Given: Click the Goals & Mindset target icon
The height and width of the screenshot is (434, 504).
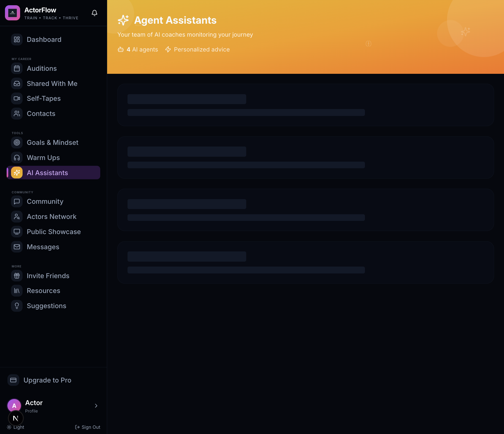Looking at the screenshot, I should click(17, 142).
